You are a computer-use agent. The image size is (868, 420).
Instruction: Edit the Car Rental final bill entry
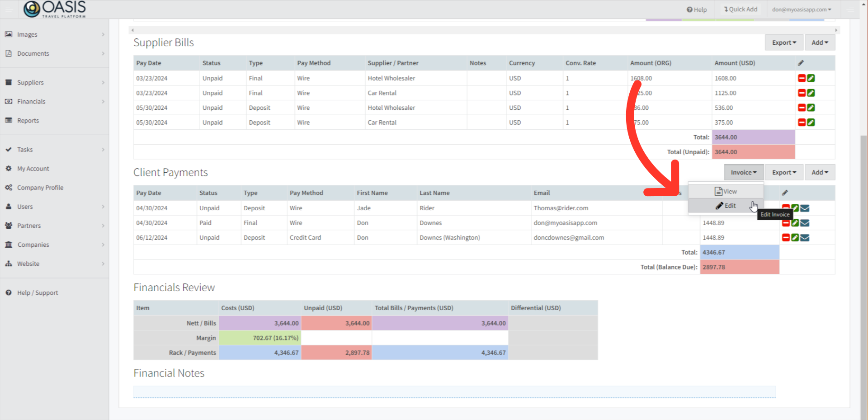tap(811, 93)
